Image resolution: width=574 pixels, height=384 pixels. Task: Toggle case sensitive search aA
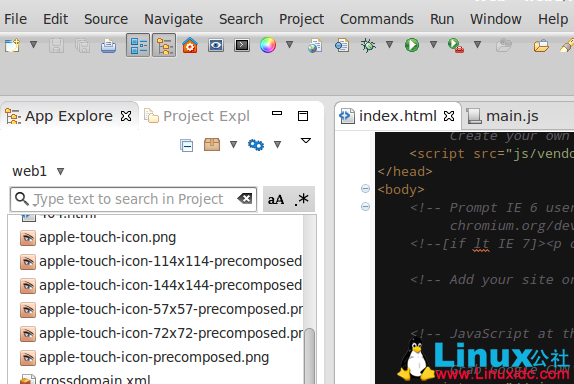[x=276, y=200]
